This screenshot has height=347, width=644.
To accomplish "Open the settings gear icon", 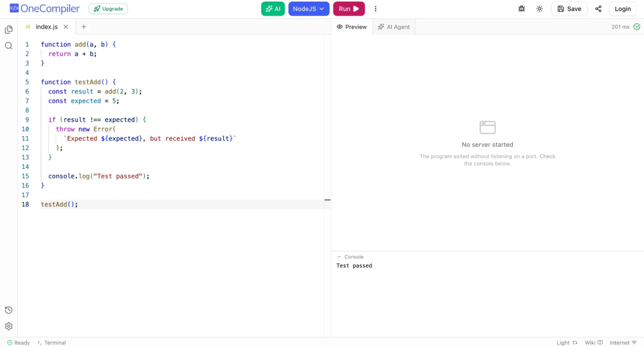I will tap(9, 326).
